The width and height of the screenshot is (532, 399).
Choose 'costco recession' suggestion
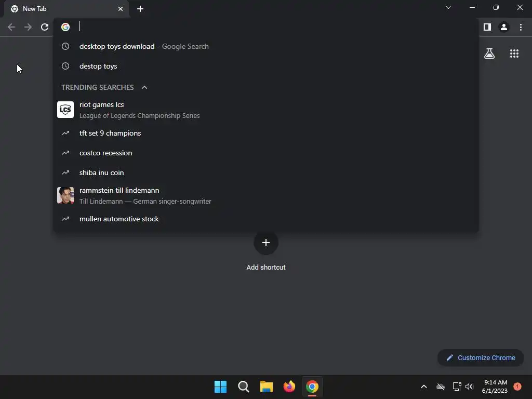(x=266, y=153)
